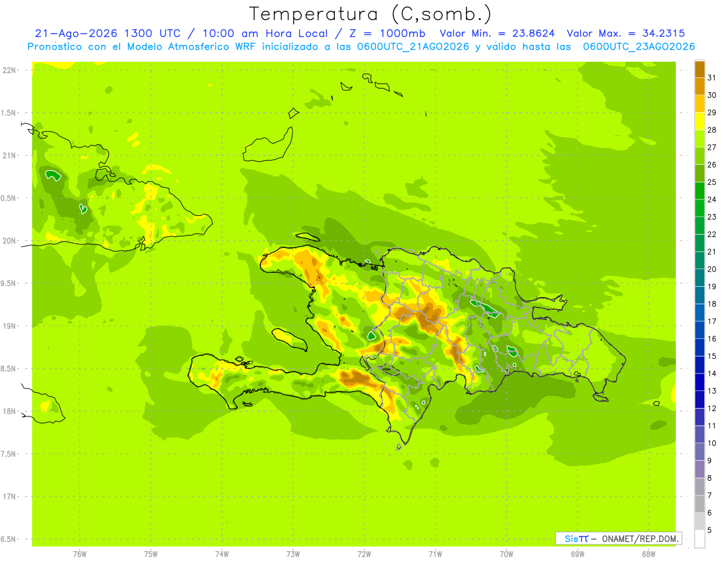Click the "30" value on the color scale
The image size is (728, 562).
click(712, 95)
